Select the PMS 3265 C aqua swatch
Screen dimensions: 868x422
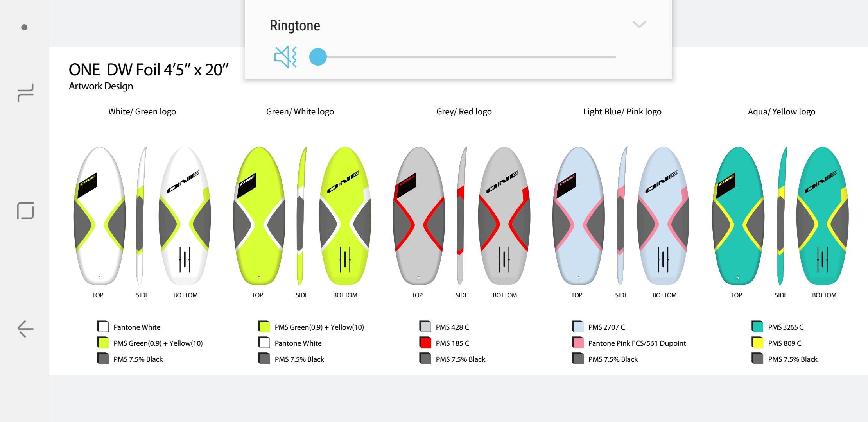(x=757, y=327)
